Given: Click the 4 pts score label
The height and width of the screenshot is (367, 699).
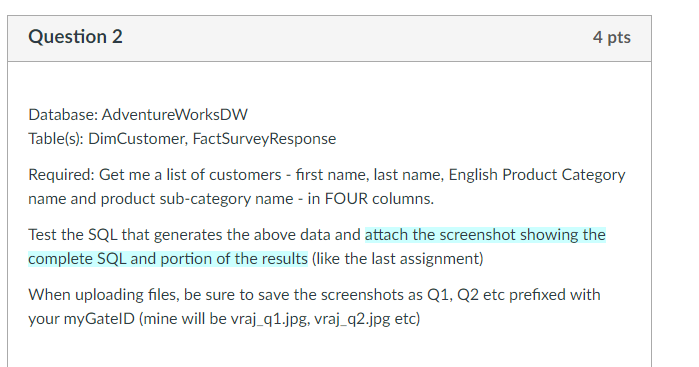Looking at the screenshot, I should 612,37.
